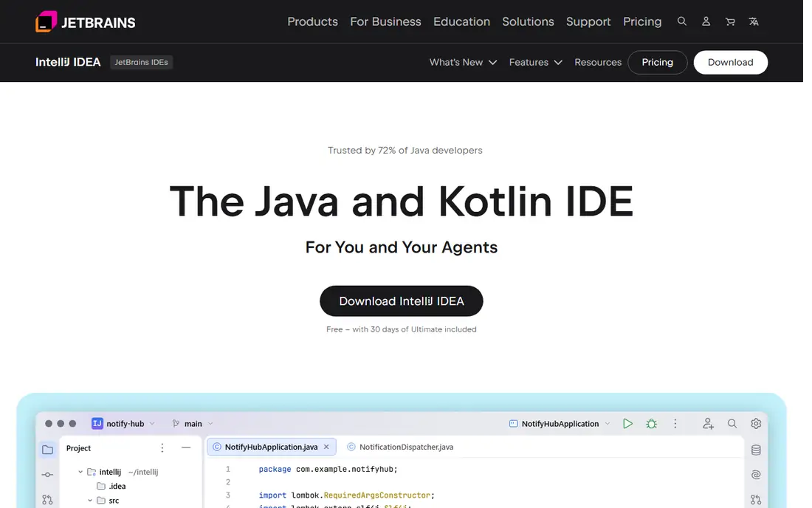Open the account profile icon
This screenshot has height=508, width=812.
[x=706, y=21]
